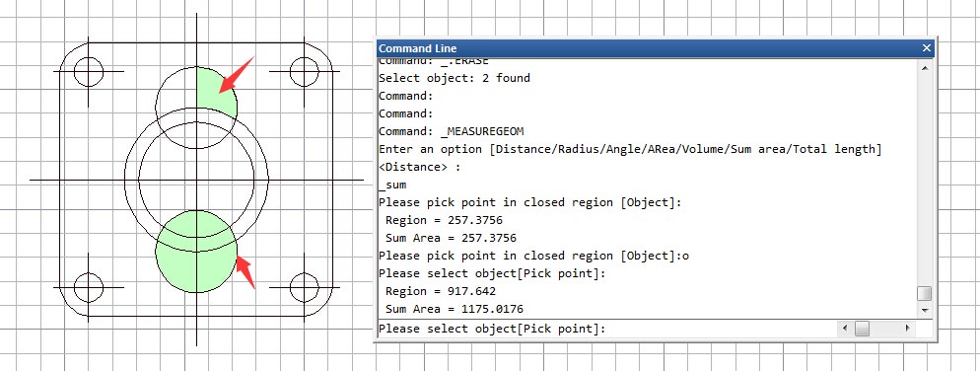Click the 'Sum Area = 257.3756' line
Screen dimensions: 980x371
click(x=451, y=238)
